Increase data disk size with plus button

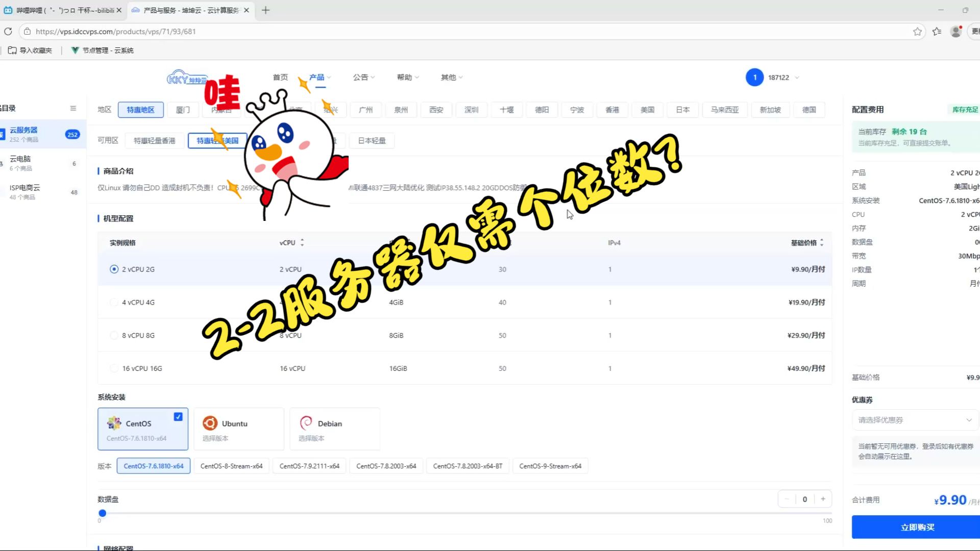pos(823,499)
